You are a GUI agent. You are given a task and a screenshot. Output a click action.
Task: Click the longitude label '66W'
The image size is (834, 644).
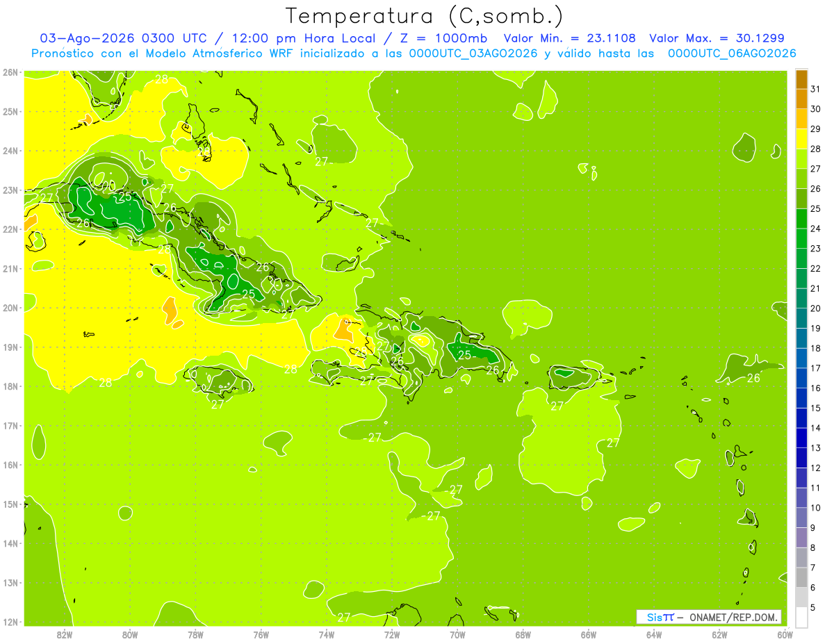coord(589,635)
